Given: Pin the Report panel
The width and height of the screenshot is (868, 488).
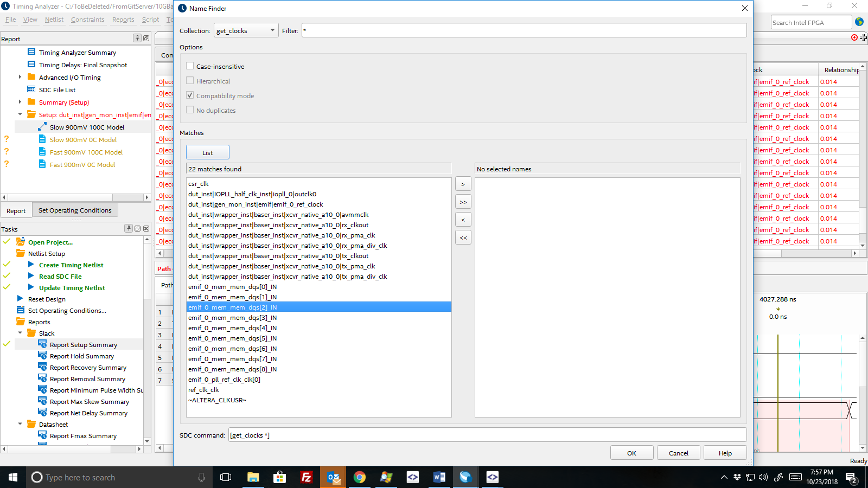Looking at the screenshot, I should coord(137,38).
